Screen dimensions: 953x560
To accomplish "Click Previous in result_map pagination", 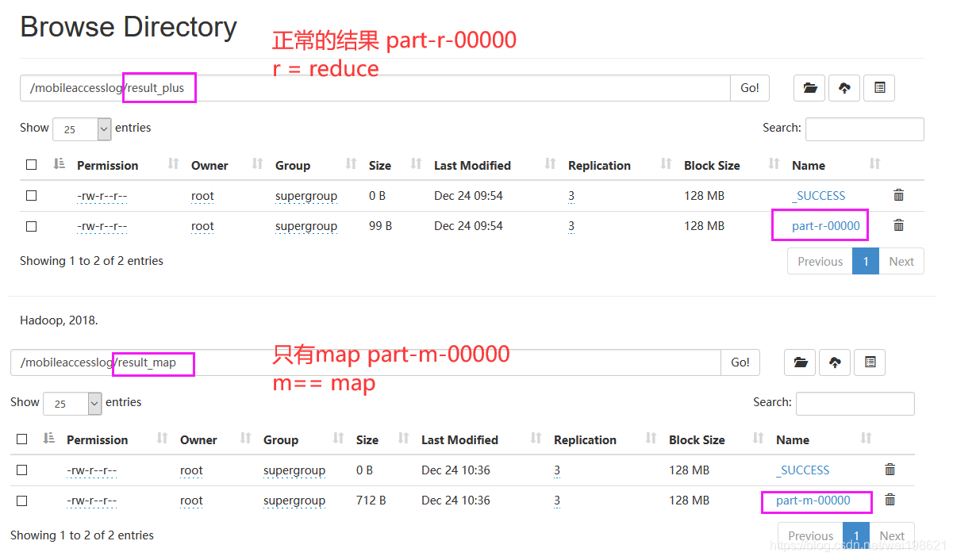I will [x=810, y=535].
